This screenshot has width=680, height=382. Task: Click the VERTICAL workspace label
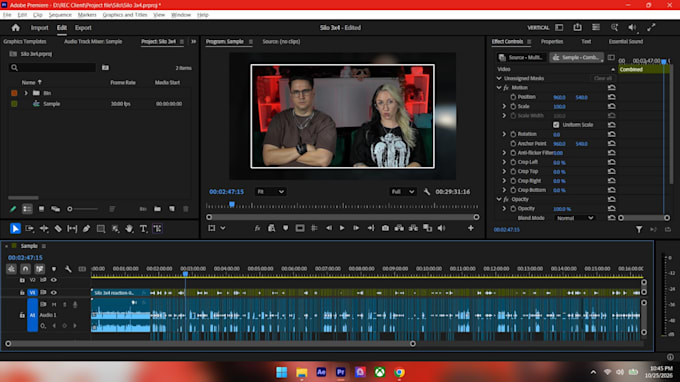[x=538, y=28]
